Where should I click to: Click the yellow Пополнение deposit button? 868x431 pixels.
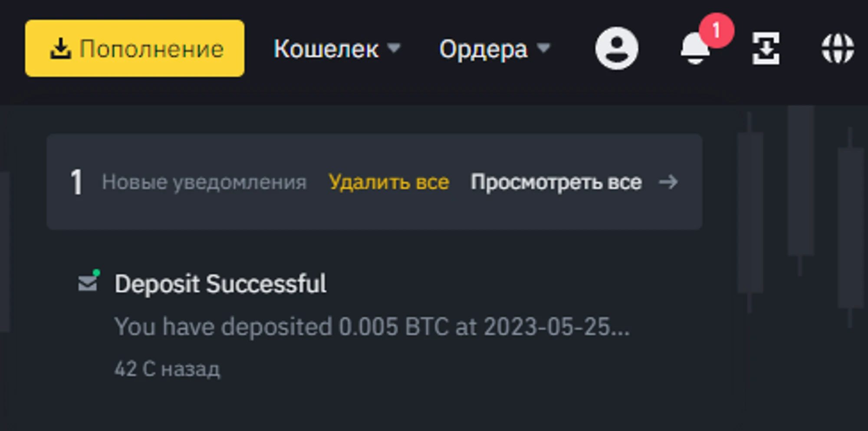point(135,48)
